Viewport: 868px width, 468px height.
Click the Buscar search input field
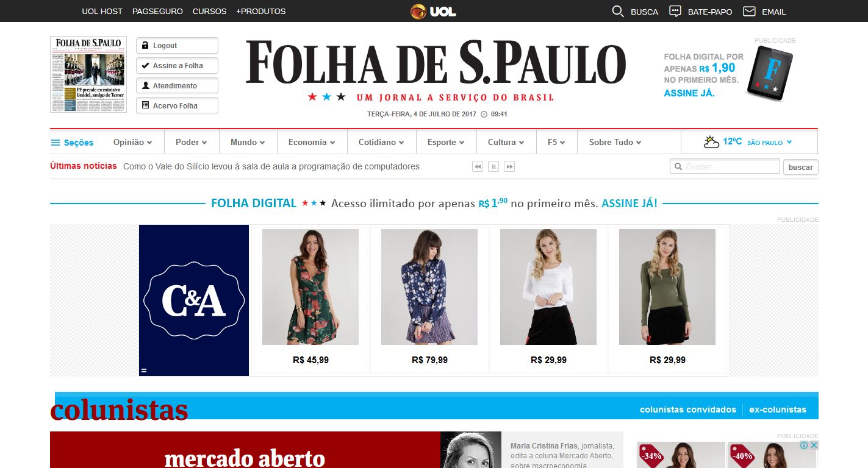[x=725, y=166]
